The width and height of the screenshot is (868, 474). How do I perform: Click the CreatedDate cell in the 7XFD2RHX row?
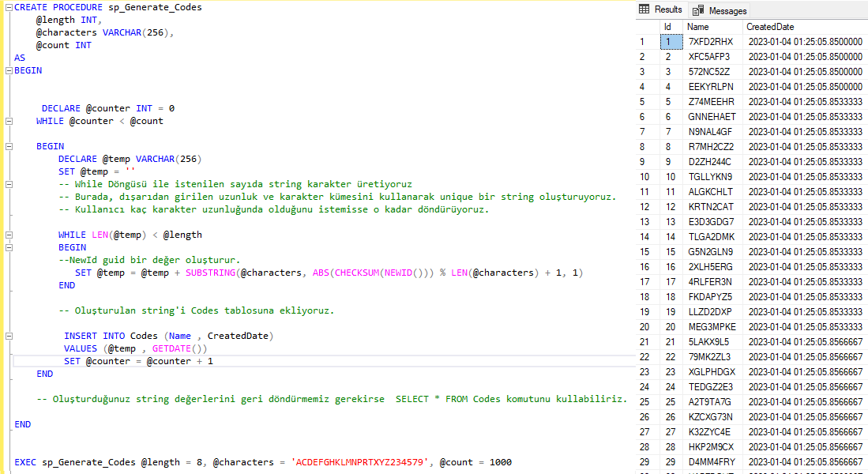(806, 42)
